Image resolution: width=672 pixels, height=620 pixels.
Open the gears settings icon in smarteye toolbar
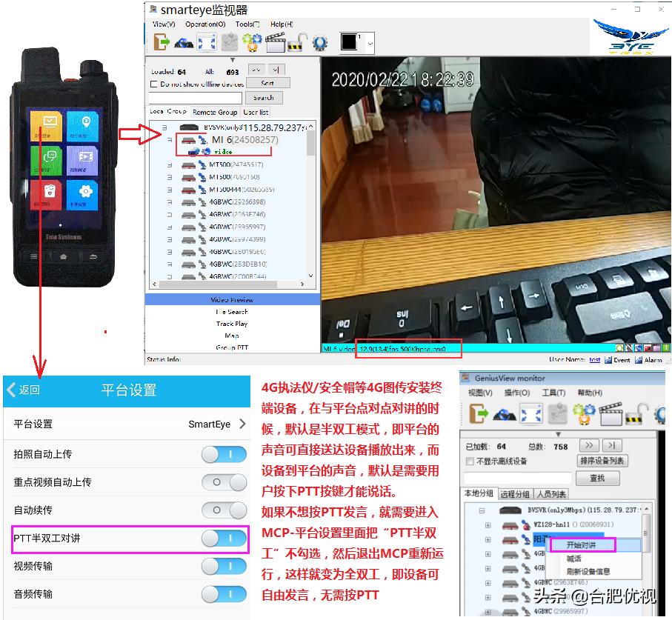coord(252,42)
